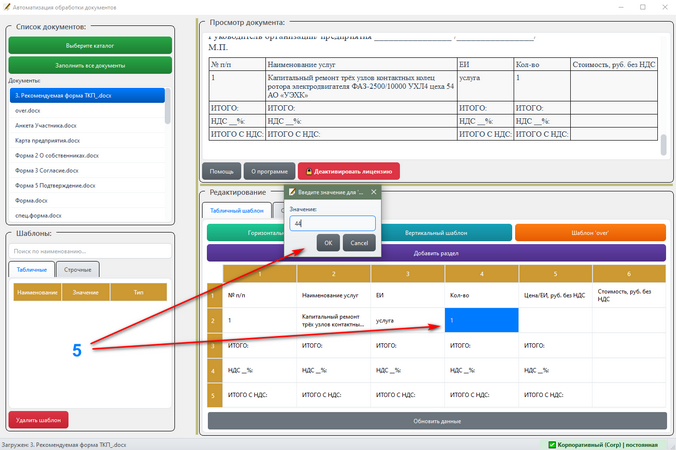Select 'Форма.docx' in the list

[x=87, y=201]
